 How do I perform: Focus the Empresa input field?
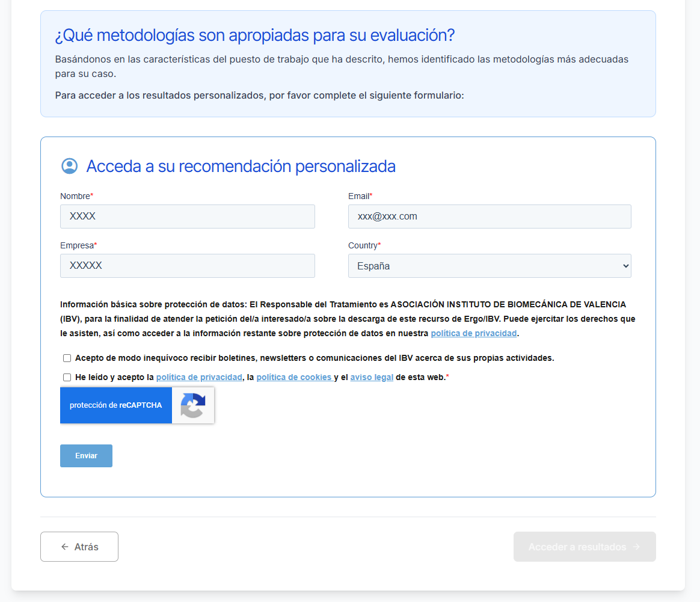pyautogui.click(x=188, y=266)
